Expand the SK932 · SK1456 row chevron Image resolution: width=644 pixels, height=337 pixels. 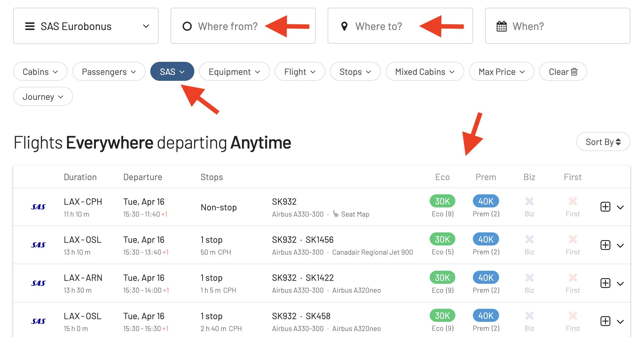620,246
